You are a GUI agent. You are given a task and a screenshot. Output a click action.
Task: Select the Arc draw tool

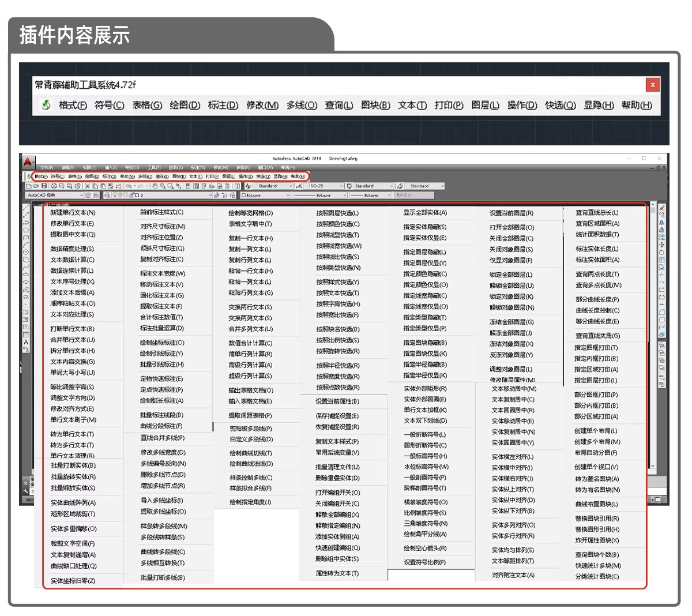26,245
